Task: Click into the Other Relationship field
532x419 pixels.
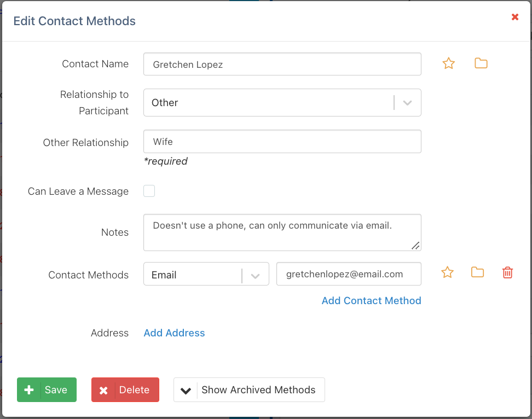Action: click(x=282, y=142)
